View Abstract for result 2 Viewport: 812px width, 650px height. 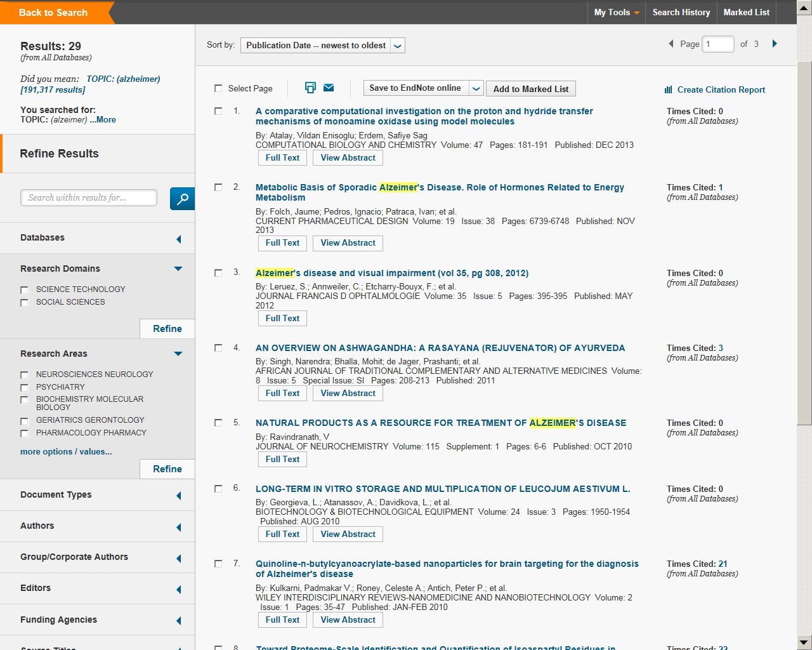tap(348, 243)
